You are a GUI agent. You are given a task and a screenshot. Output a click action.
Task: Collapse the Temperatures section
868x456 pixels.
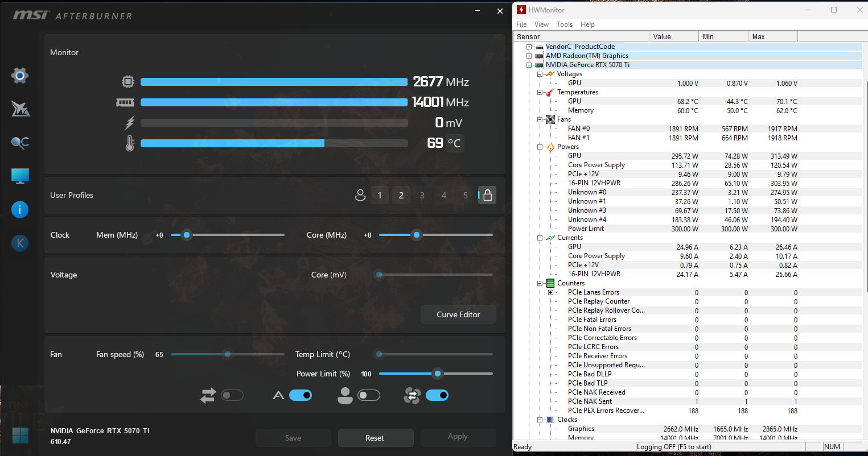tap(540, 92)
